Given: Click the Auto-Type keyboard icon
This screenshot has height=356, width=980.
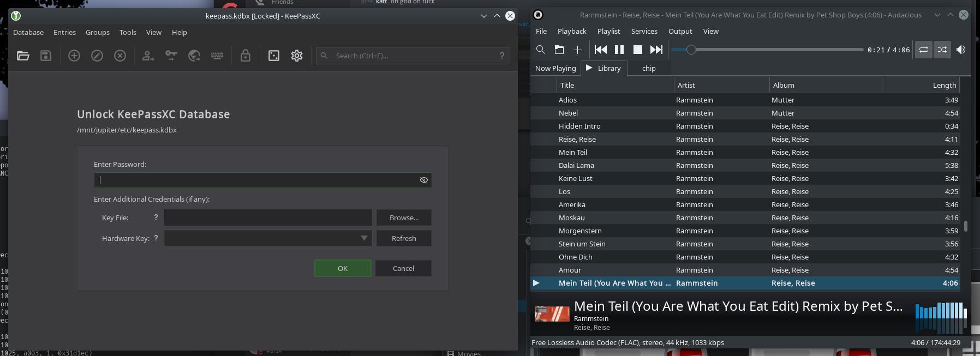Looking at the screenshot, I should coord(217,56).
